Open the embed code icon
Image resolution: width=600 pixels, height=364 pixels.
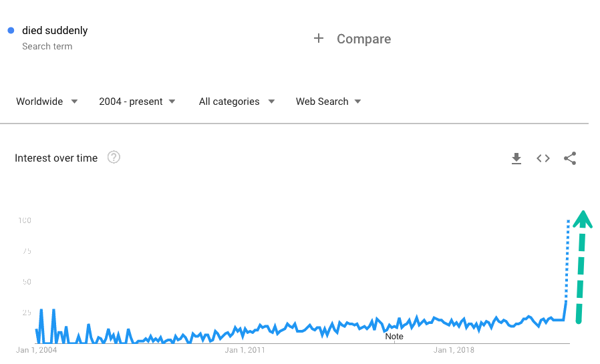tap(543, 158)
